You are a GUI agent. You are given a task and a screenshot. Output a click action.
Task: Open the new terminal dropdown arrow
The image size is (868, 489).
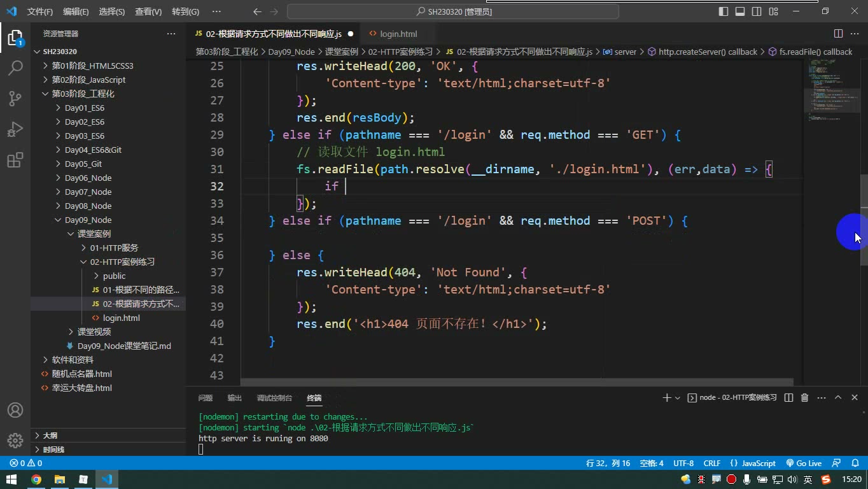(678, 398)
